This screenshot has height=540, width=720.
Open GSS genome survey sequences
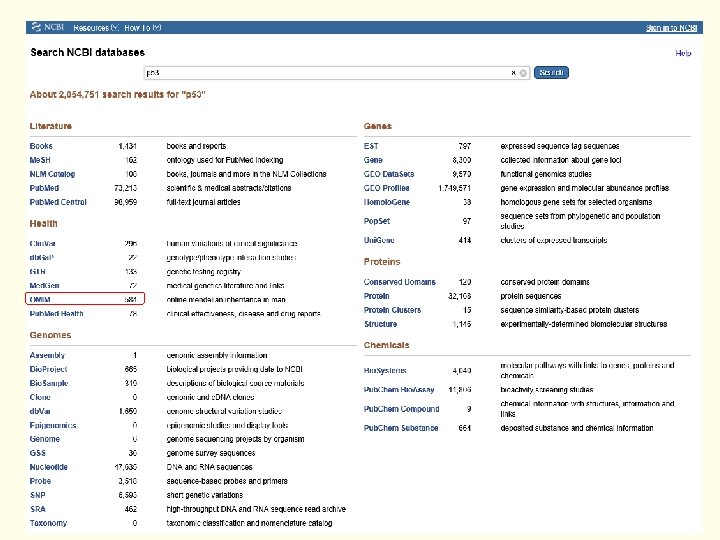coord(38,453)
